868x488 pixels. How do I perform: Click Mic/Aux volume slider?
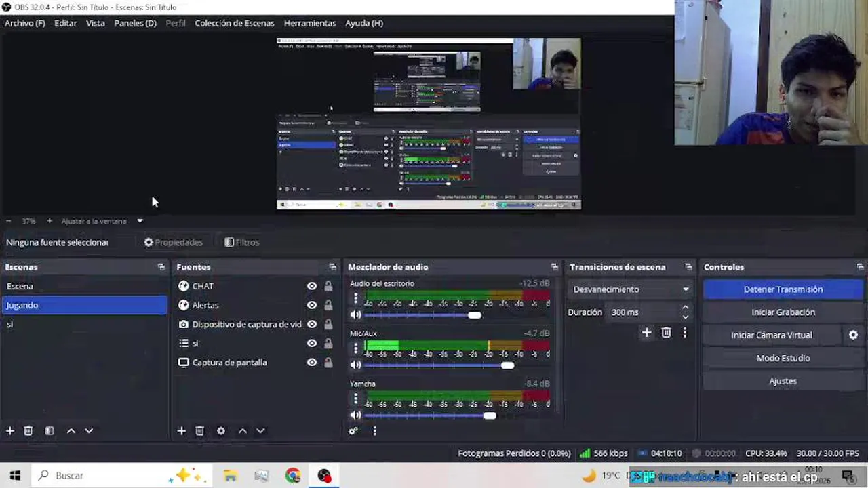pos(457,365)
